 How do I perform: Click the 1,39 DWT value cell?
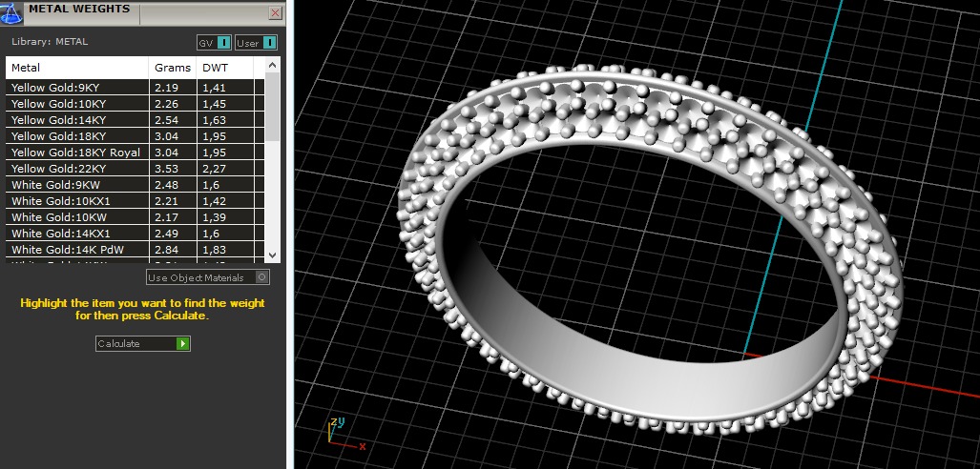coord(225,217)
